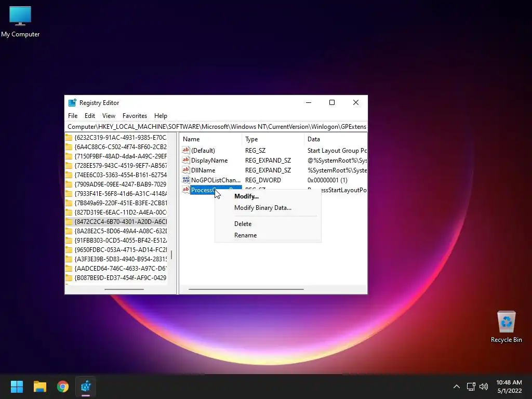Open the My Computer desktop icon
532x399 pixels.
click(x=20, y=21)
